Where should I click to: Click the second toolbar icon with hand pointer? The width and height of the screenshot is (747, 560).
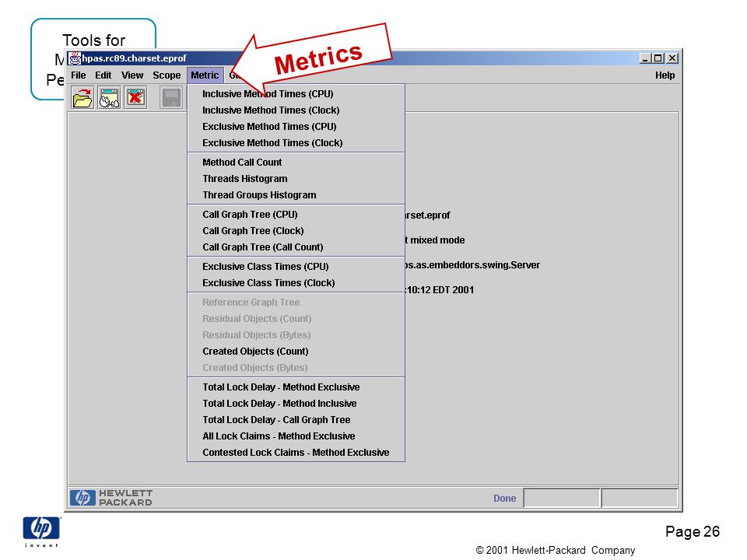[109, 98]
